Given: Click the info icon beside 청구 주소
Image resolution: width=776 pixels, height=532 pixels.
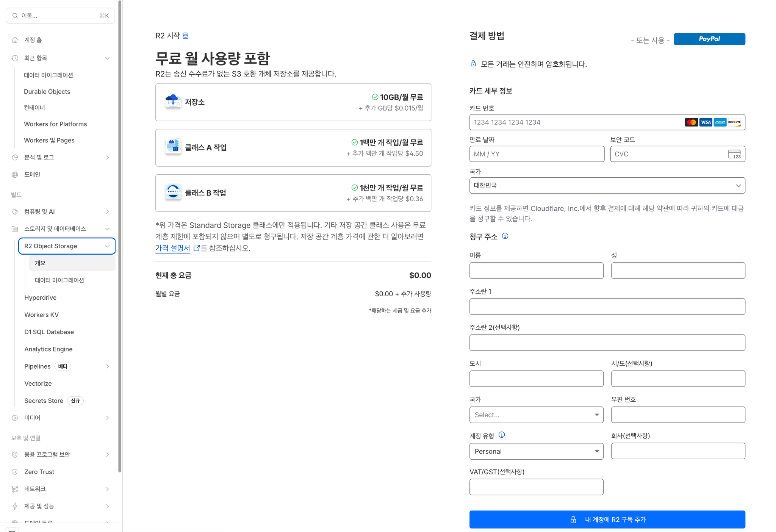Looking at the screenshot, I should (505, 236).
